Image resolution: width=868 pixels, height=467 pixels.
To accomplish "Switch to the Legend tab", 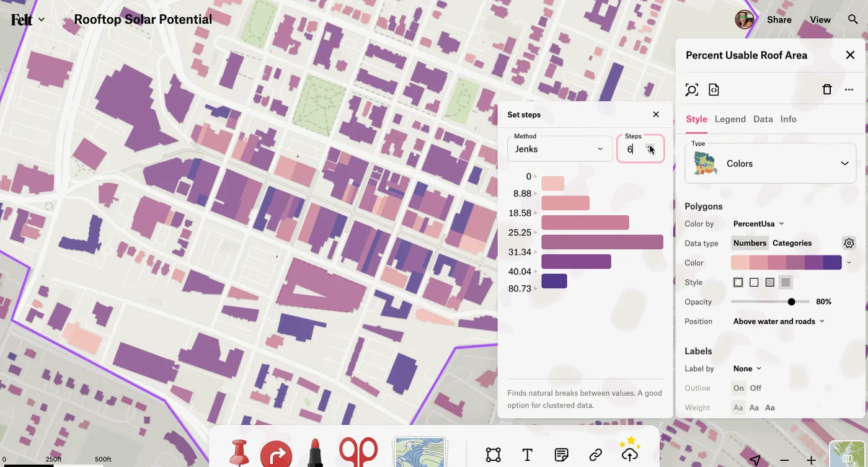I will (730, 119).
